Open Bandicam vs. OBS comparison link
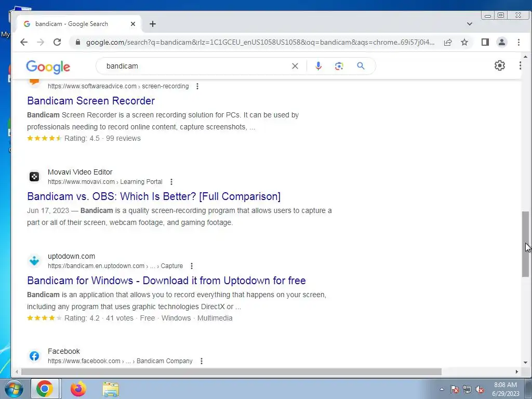 click(x=154, y=196)
